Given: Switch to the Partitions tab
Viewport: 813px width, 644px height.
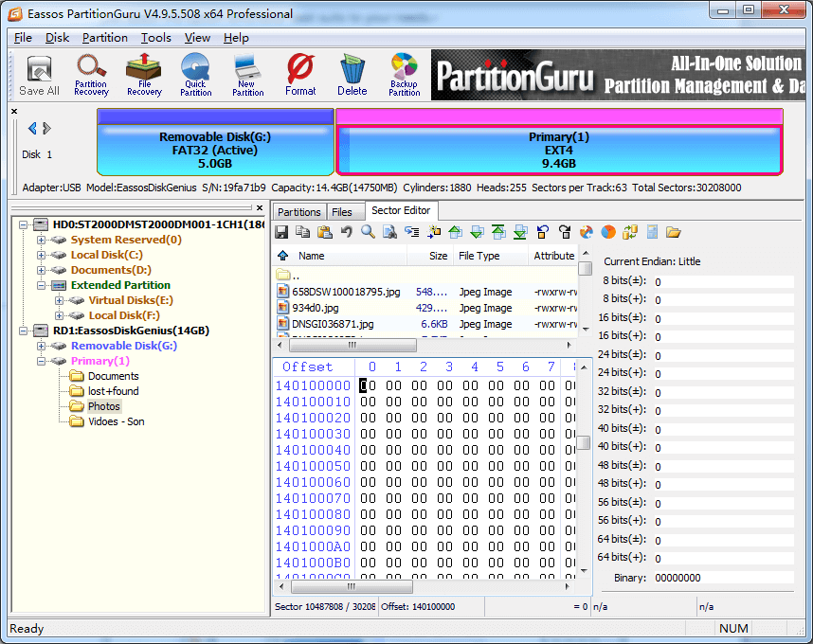Looking at the screenshot, I should (299, 212).
